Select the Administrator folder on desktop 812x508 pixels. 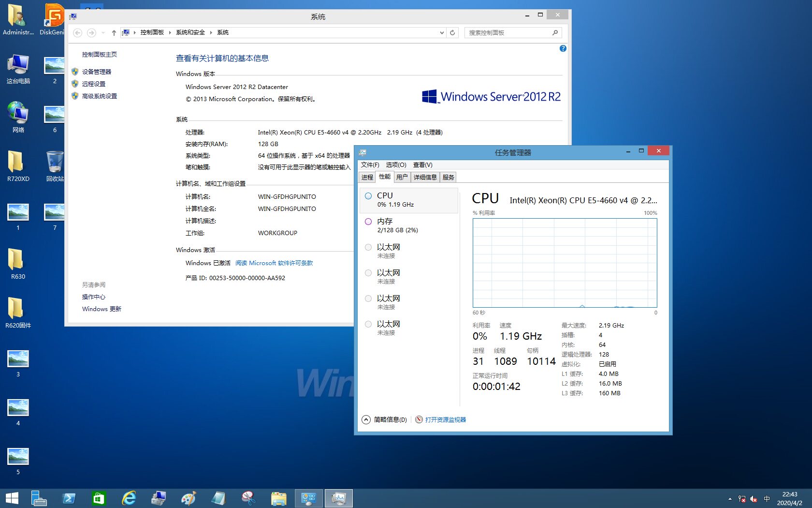(18, 19)
